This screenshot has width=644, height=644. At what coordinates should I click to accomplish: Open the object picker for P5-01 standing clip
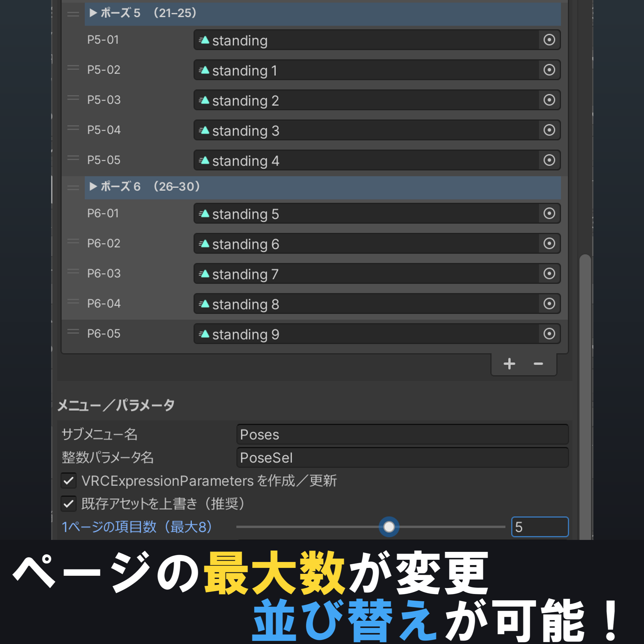(x=549, y=40)
